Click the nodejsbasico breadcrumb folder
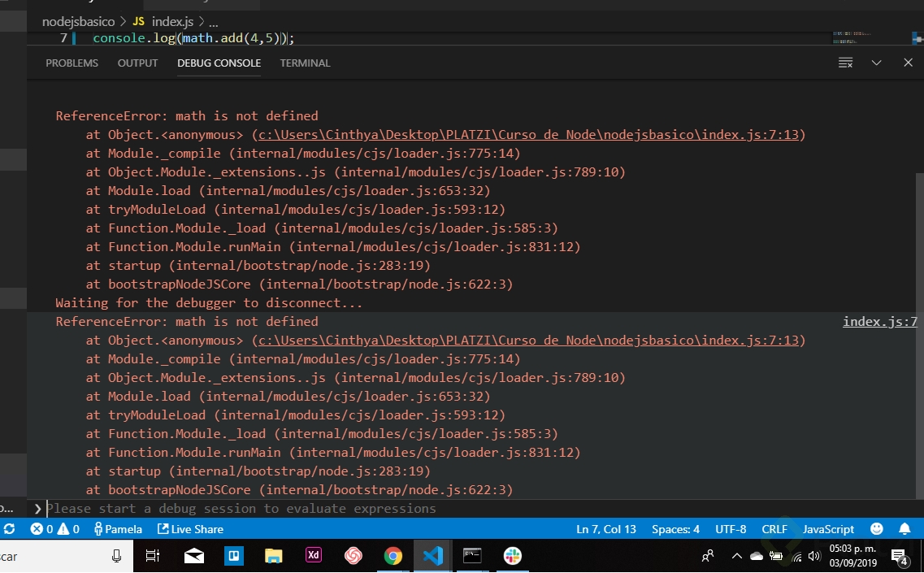This screenshot has width=924, height=573. click(x=78, y=22)
